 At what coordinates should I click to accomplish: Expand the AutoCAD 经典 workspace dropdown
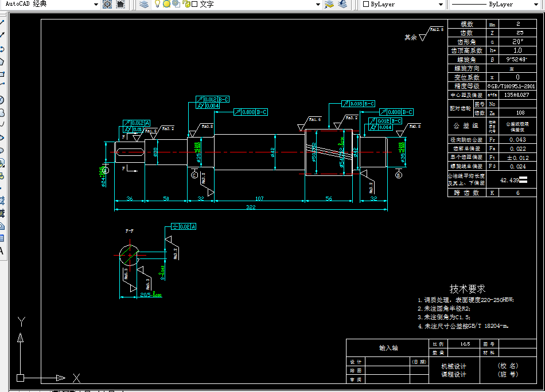(96, 5)
